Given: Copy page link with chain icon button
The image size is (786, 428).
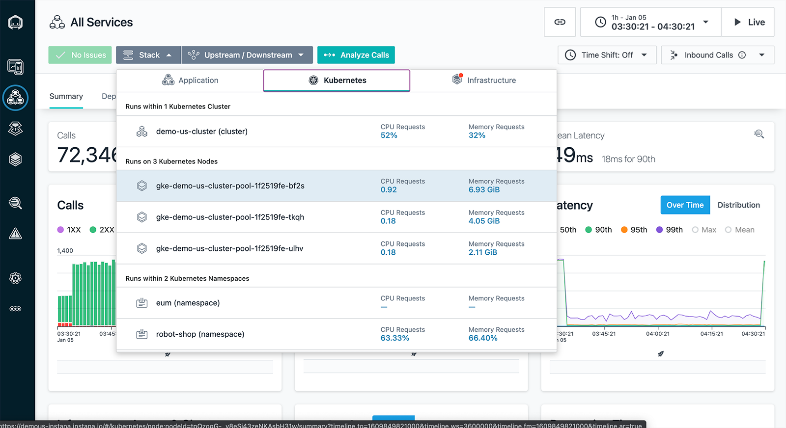Looking at the screenshot, I should tap(560, 22).
